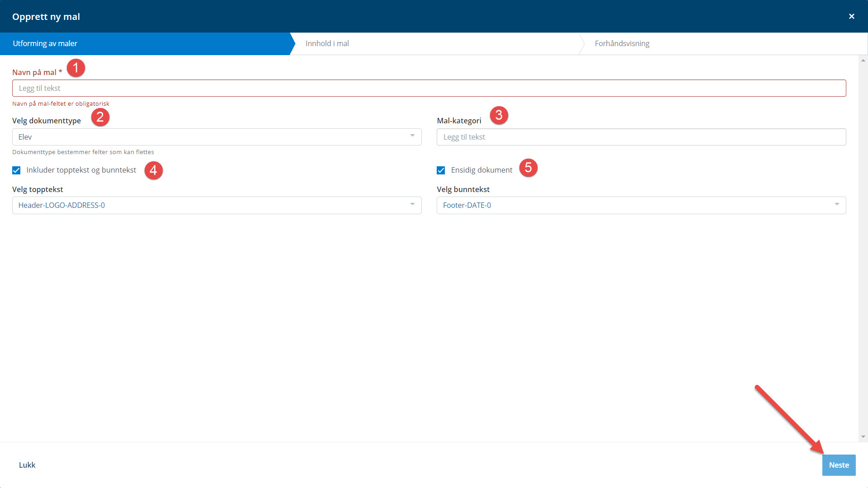
Task: Toggle the Ensidig dokument checkbox
Action: tap(441, 170)
